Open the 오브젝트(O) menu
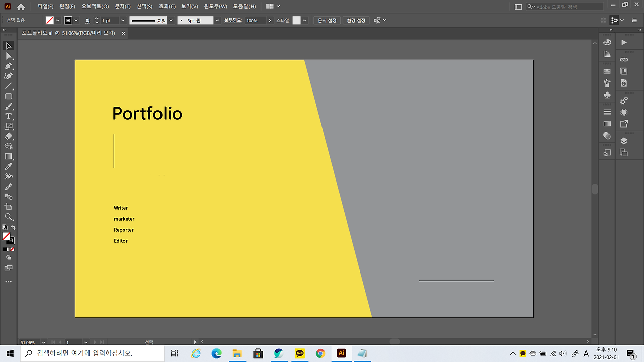This screenshot has height=362, width=644. 95,7
